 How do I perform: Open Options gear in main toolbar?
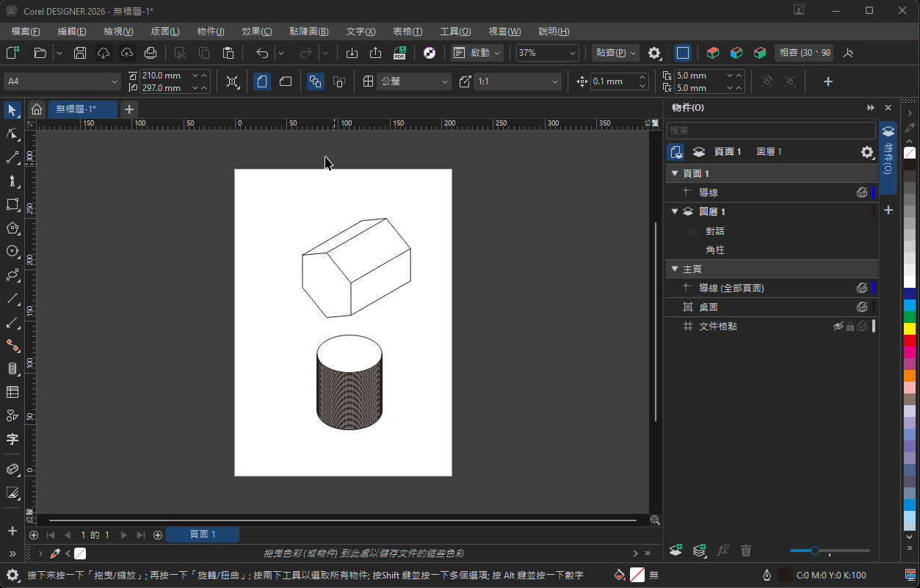click(x=654, y=53)
